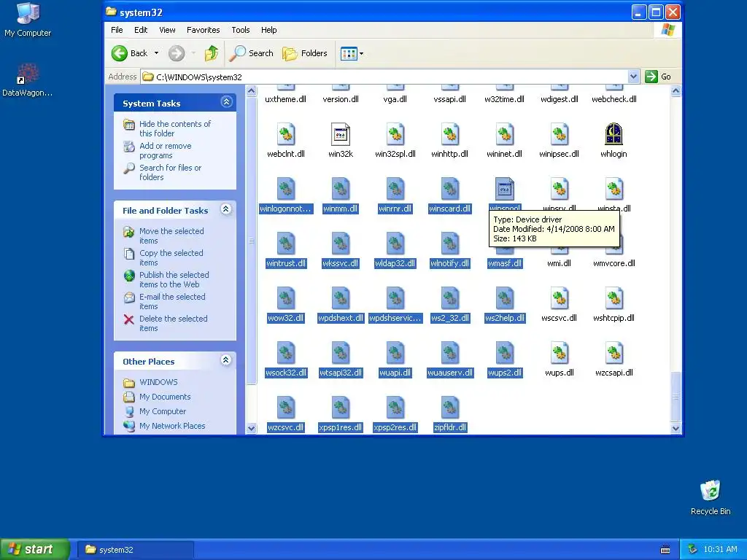Click the system32 taskbar button
The width and height of the screenshot is (747, 560).
136,550
